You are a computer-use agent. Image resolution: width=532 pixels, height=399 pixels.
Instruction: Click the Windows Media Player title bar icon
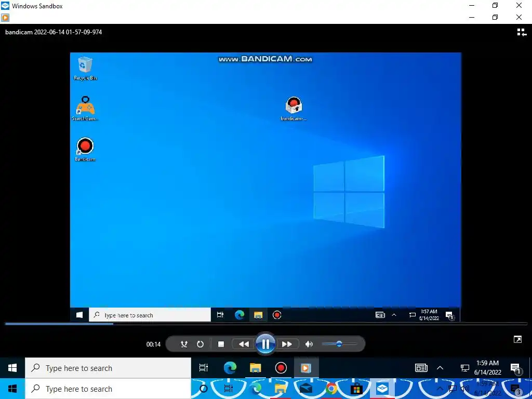[x=5, y=17]
